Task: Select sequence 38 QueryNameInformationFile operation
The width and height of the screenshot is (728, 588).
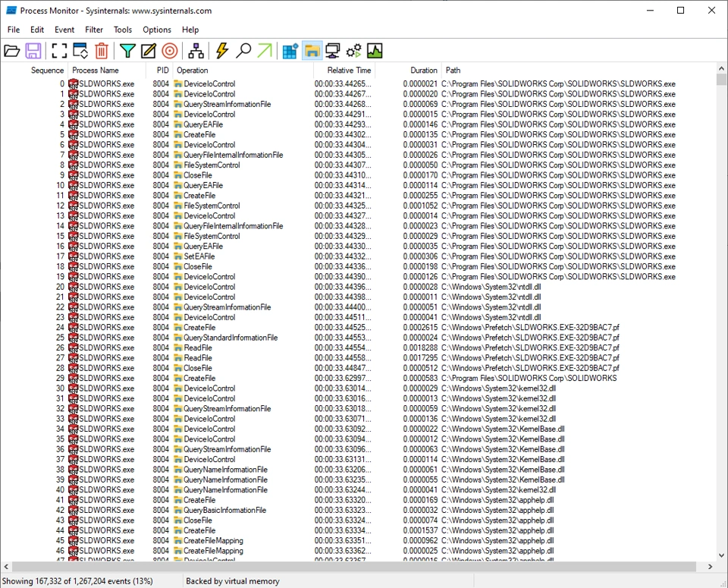Action: pos(226,470)
